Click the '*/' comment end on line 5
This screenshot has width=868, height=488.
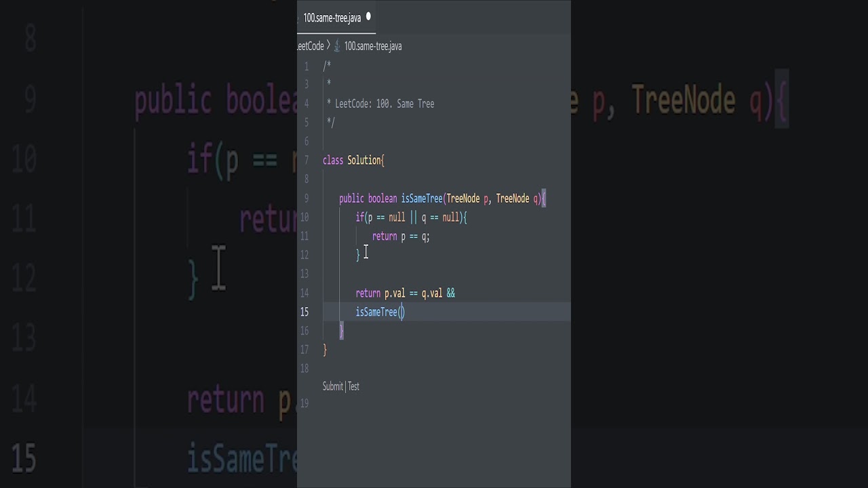coord(331,123)
